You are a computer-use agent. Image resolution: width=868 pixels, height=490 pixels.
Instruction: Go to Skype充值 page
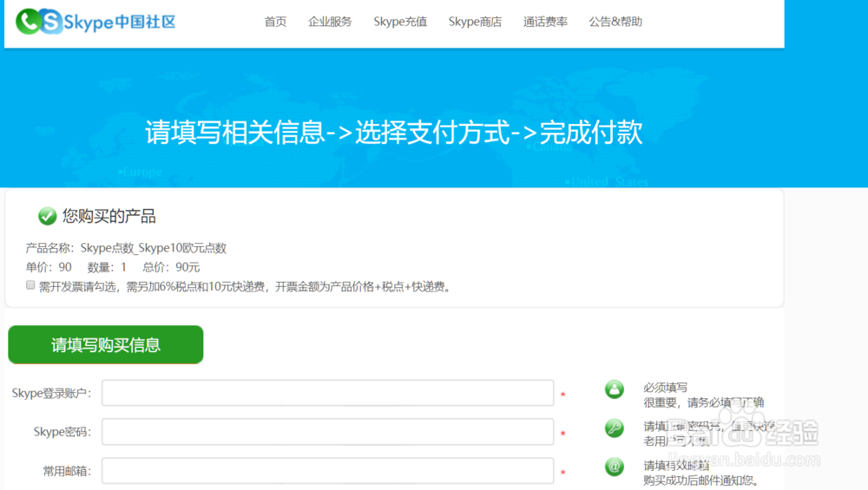click(400, 22)
